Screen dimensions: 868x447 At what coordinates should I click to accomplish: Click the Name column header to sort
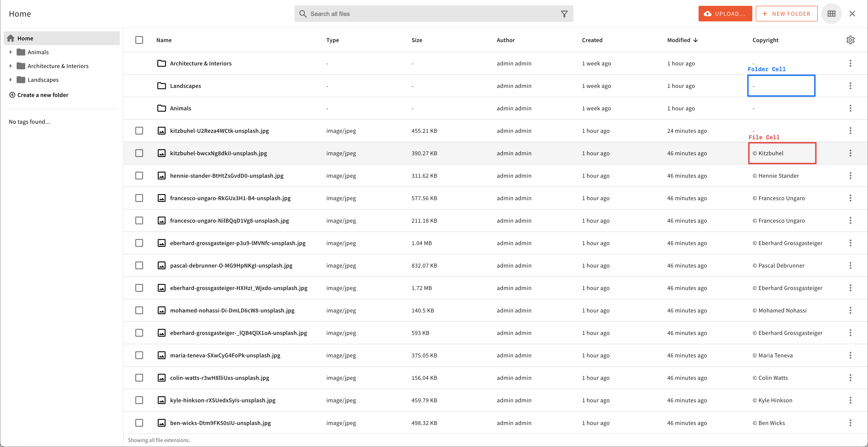163,40
